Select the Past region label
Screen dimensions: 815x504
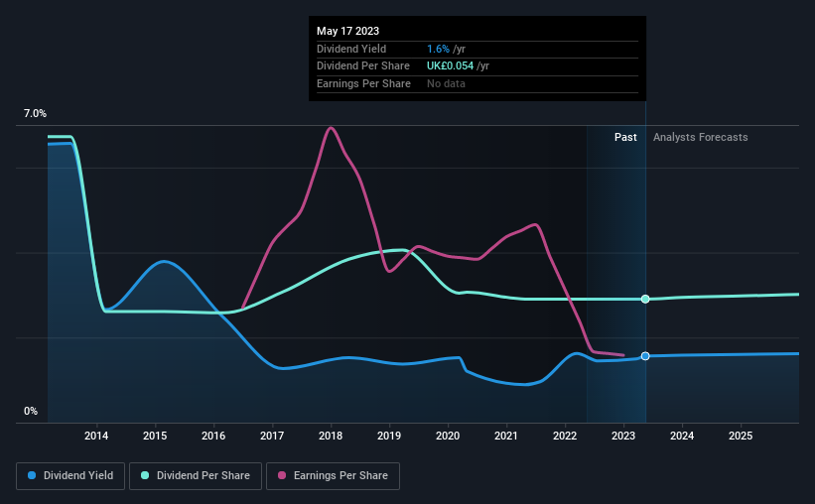pyautogui.click(x=625, y=137)
